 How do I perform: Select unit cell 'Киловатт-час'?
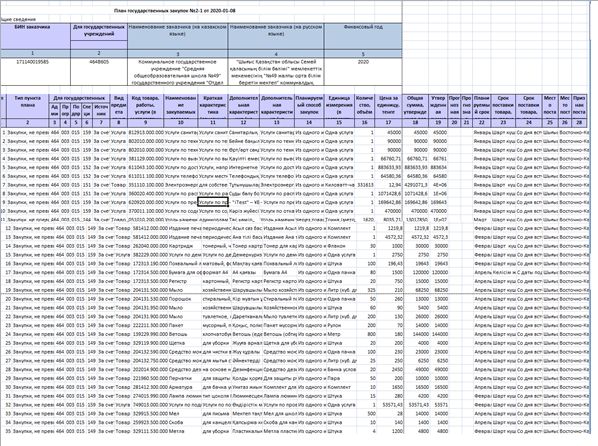339,185
